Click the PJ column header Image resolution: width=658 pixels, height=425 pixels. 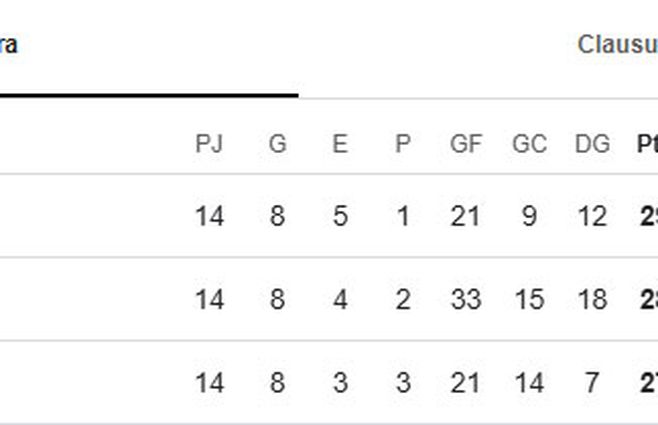(209, 144)
